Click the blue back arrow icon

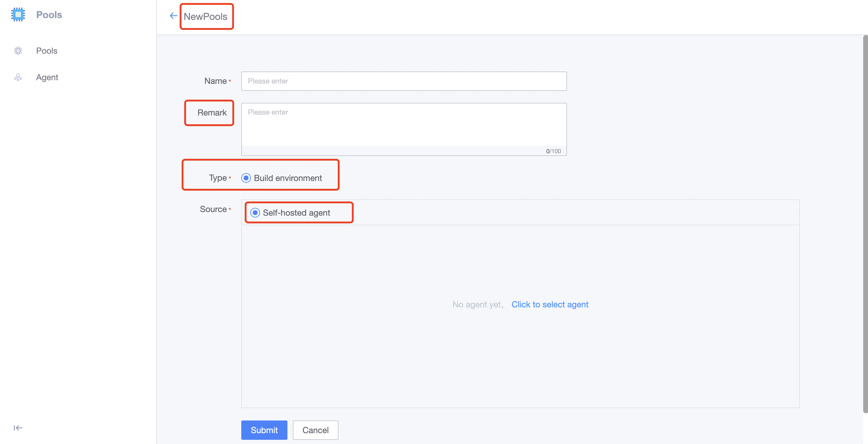[x=173, y=16]
